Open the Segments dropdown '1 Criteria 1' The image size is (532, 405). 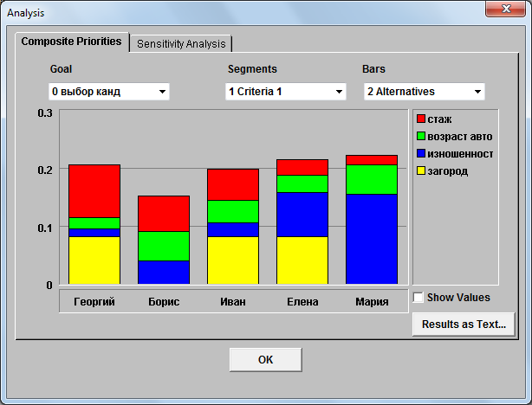286,92
